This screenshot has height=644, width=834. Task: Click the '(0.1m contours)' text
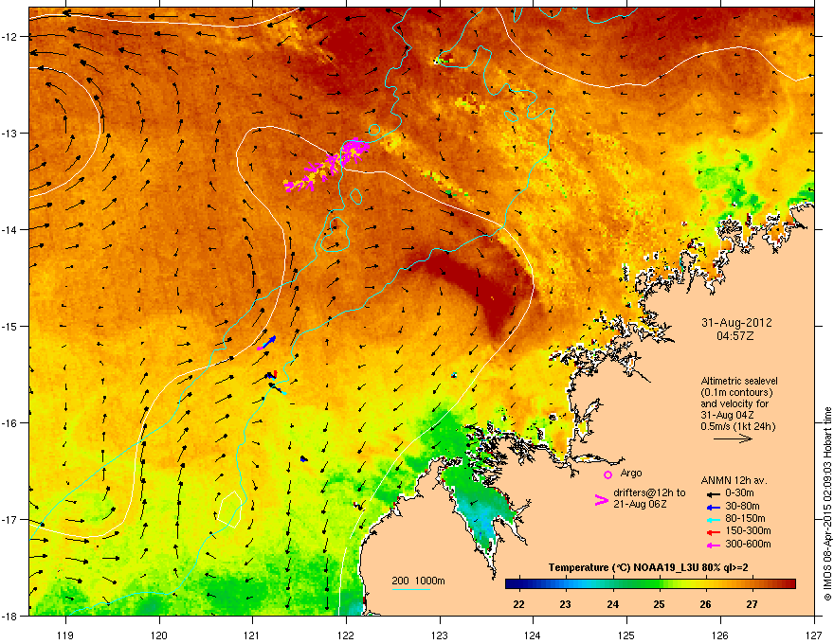tap(736, 393)
